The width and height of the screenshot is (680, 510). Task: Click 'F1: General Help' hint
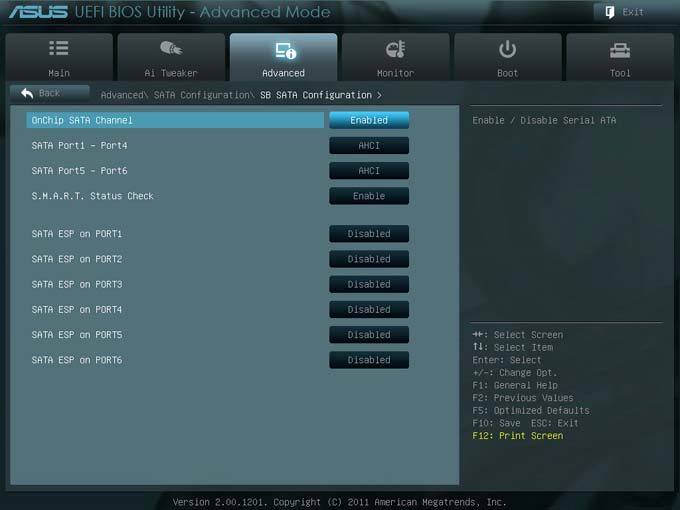pos(515,385)
